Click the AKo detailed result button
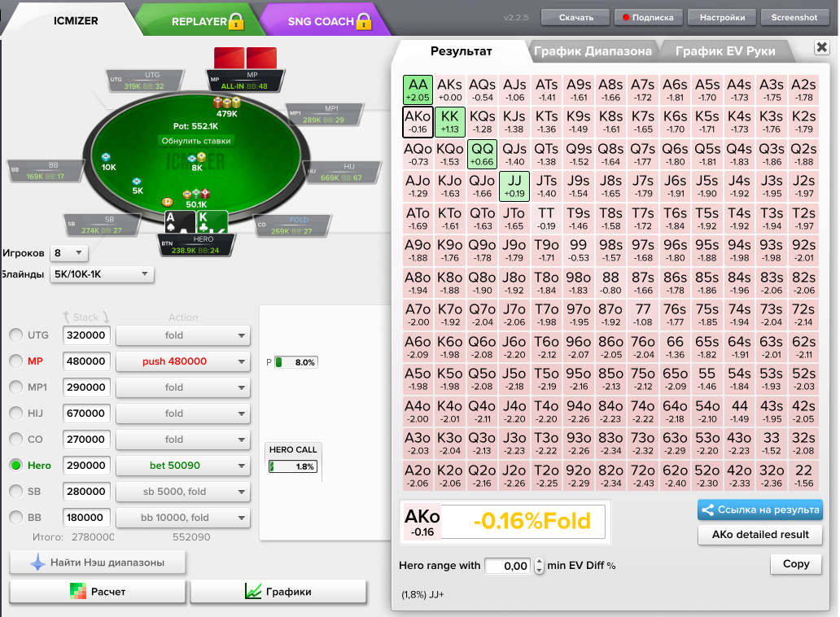The image size is (840, 617). click(759, 535)
